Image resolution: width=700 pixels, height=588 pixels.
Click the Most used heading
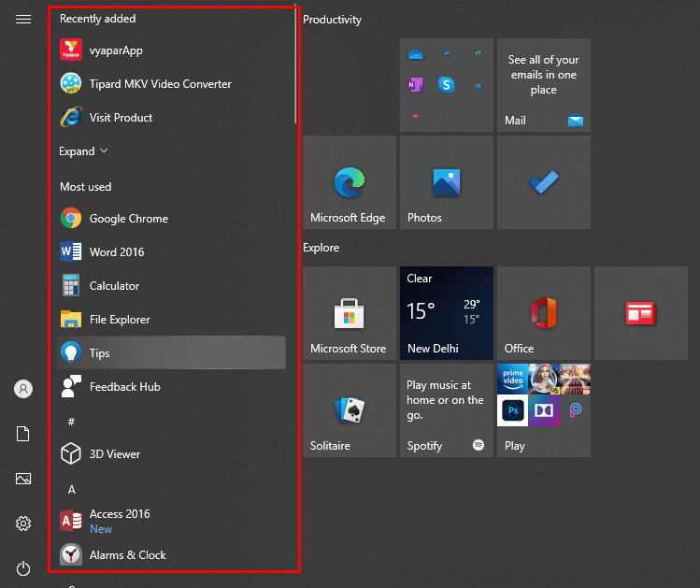click(86, 187)
